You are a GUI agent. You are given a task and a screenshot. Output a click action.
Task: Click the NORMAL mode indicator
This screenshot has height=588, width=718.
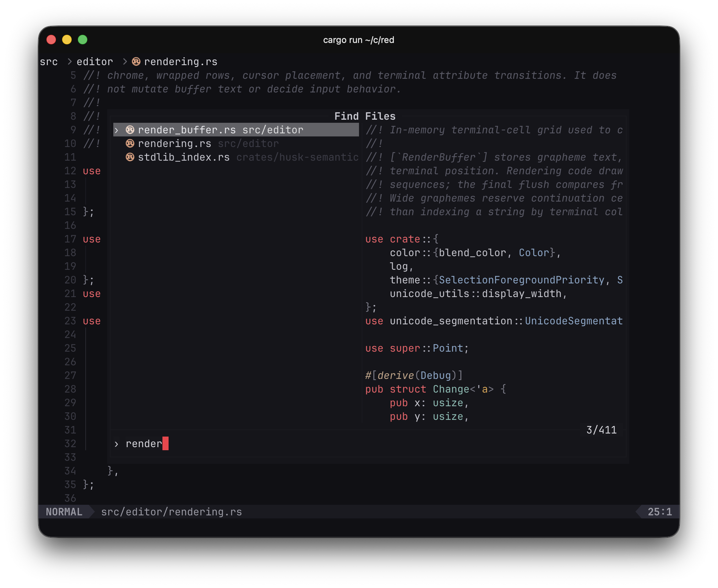coord(64,512)
